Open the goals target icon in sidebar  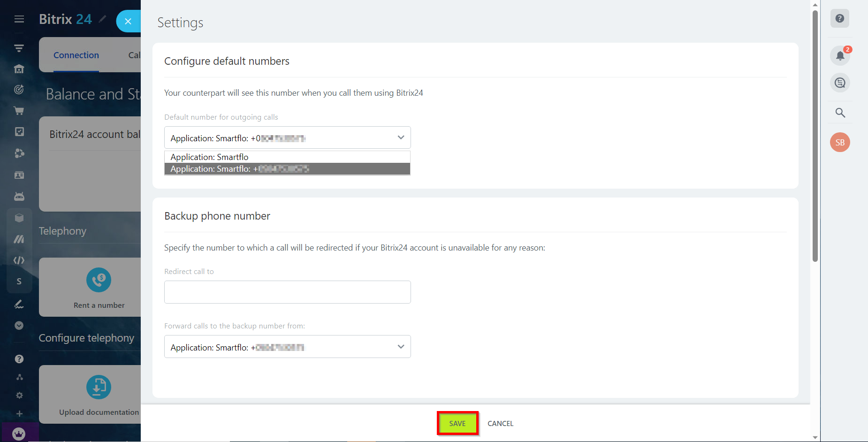click(19, 90)
